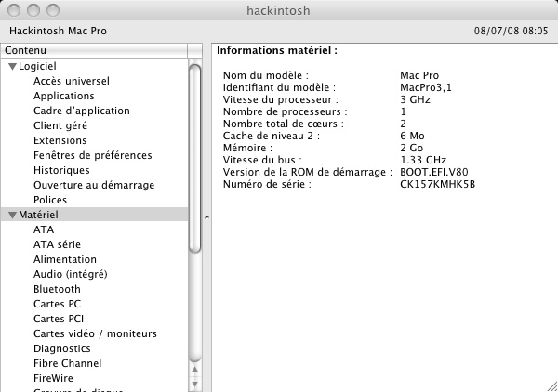This screenshot has height=392, width=558.
Task: Click the sidebar scroll down arrow
Action: click(194, 384)
